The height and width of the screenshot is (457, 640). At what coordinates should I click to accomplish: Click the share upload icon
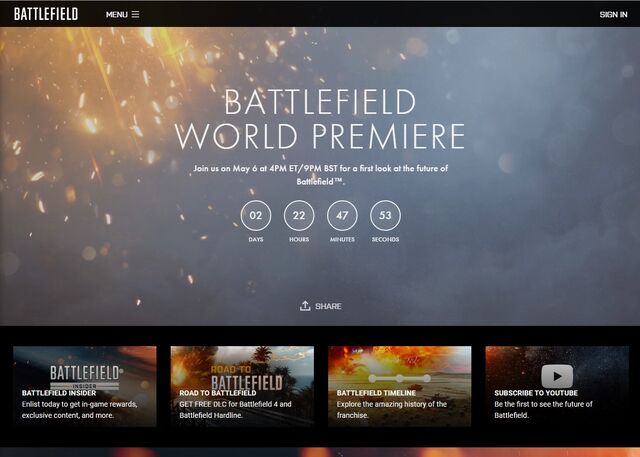[305, 306]
